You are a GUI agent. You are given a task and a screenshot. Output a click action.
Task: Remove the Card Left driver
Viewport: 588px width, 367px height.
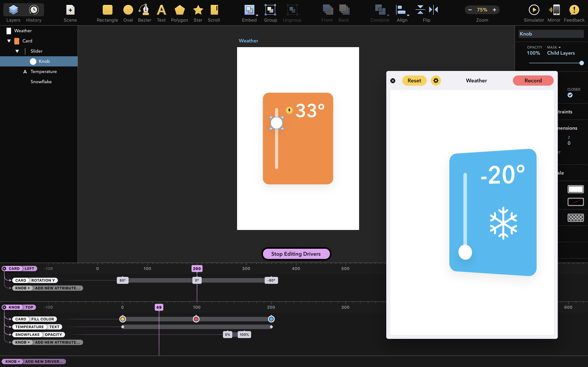[x=4, y=269]
